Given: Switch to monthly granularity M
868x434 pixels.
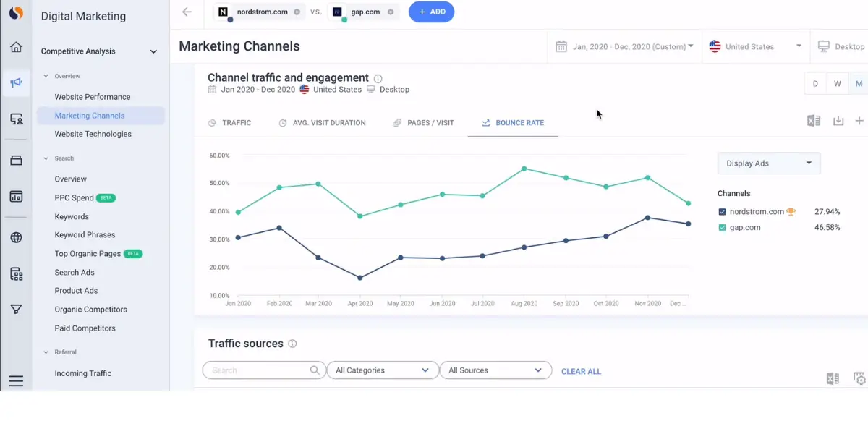Looking at the screenshot, I should coord(859,83).
